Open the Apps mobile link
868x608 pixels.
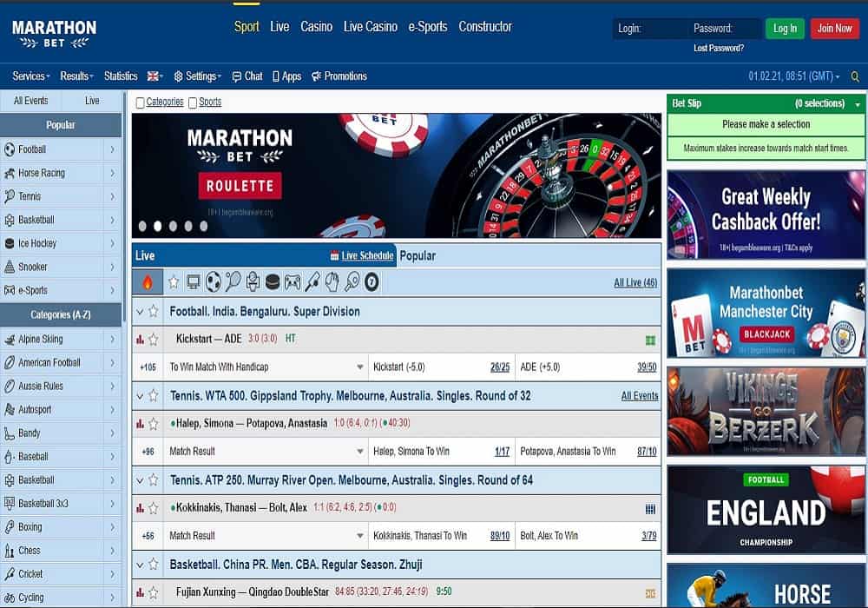[x=286, y=76]
